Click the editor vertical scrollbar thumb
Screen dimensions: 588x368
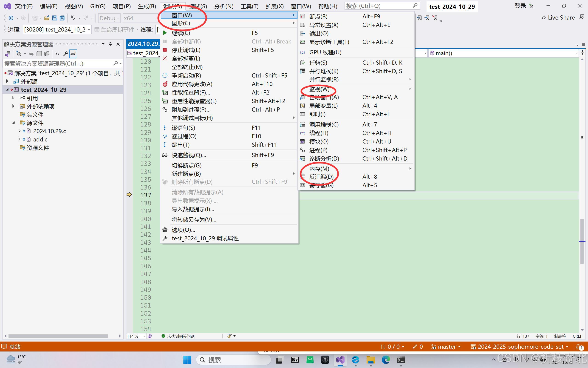(x=582, y=241)
